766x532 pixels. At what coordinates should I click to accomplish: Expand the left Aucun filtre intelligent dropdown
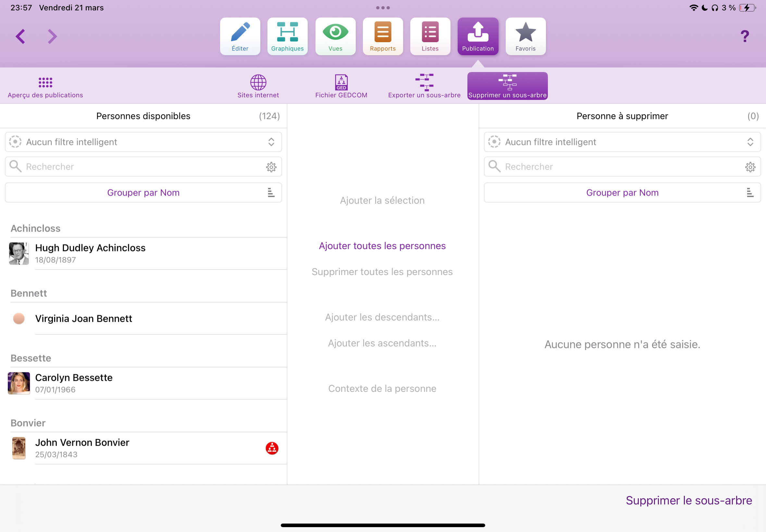(x=143, y=142)
